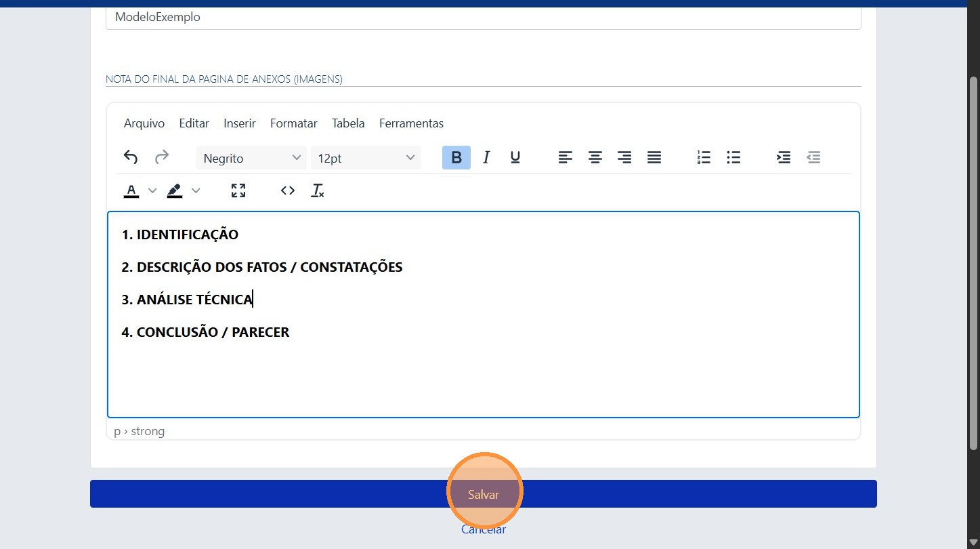Undo the last editor action
The width and height of the screenshot is (980, 549).
[x=131, y=157]
